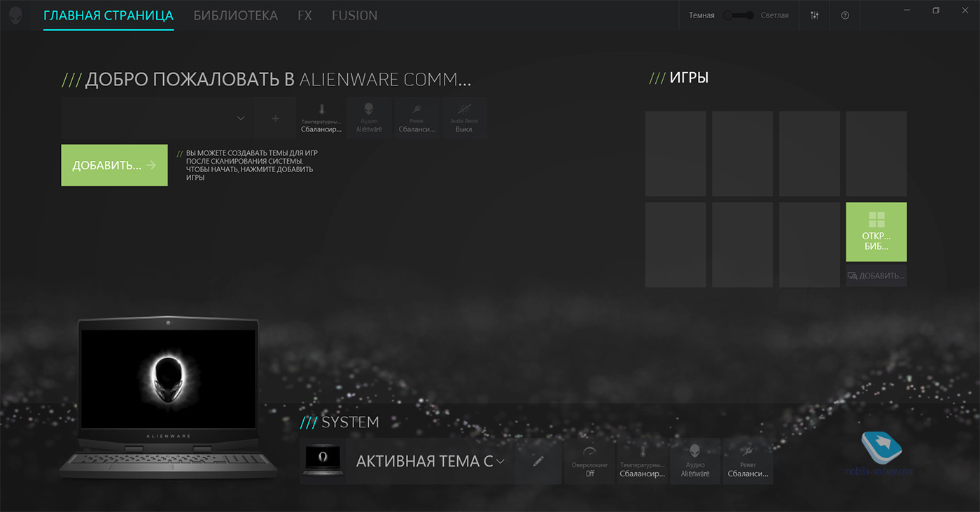Open settings via the sliders icon

pyautogui.click(x=814, y=15)
